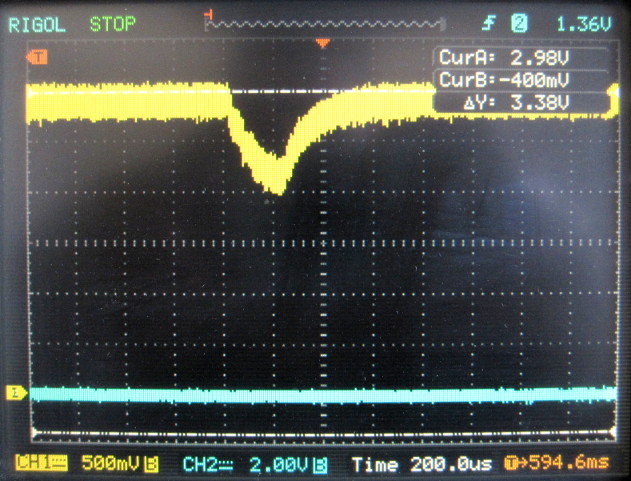Click the CH1 bandwidth limit B icon
This screenshot has height=481, width=631.
click(152, 464)
